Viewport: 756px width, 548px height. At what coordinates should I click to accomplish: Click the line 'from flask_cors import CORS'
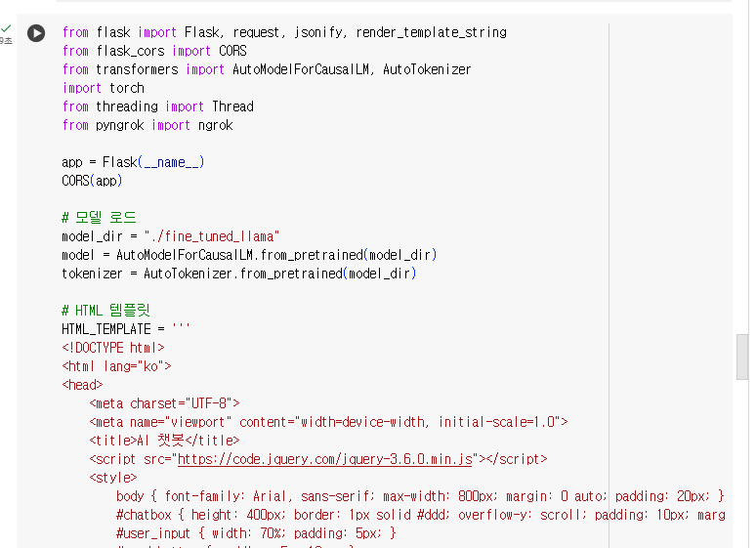(154, 51)
